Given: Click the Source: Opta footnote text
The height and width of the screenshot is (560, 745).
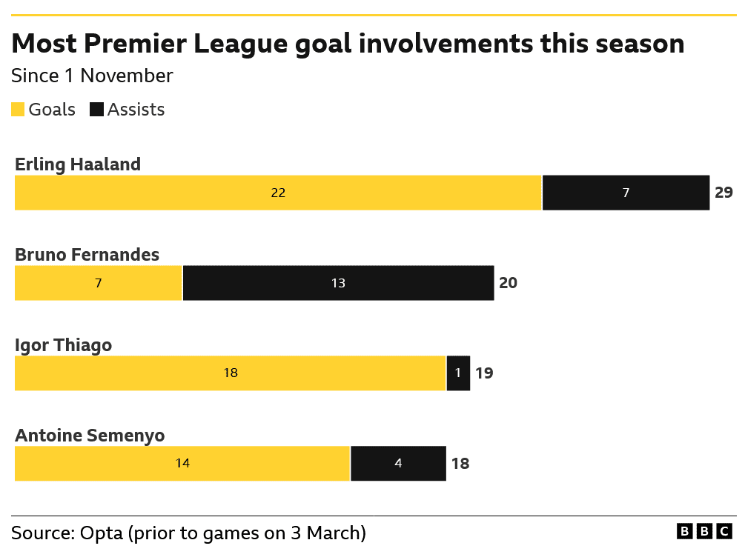Looking at the screenshot, I should click(x=188, y=533).
